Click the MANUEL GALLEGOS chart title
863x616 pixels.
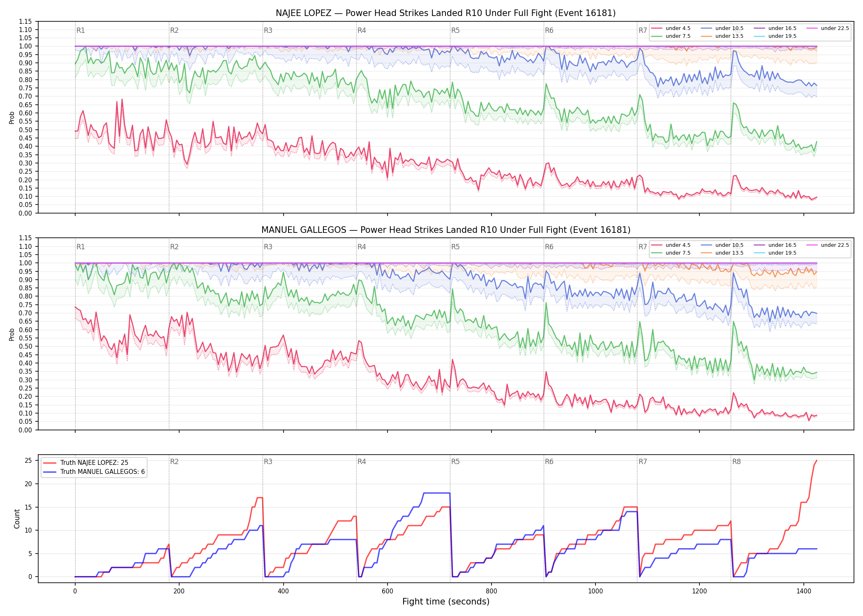click(446, 230)
